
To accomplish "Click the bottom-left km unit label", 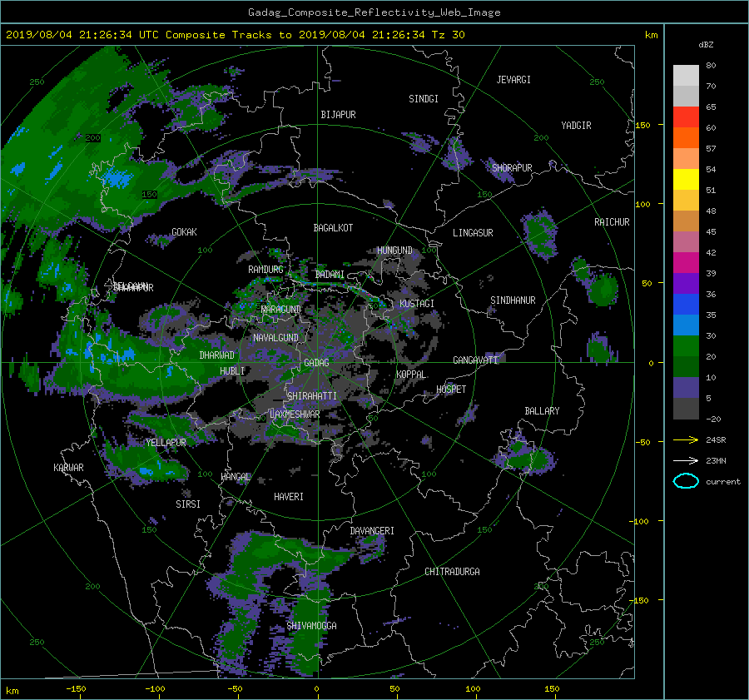I will pos(12,691).
